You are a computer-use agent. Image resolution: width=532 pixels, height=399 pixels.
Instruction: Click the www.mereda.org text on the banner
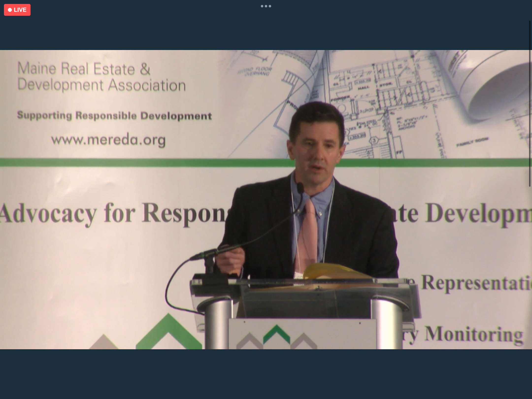(x=108, y=140)
